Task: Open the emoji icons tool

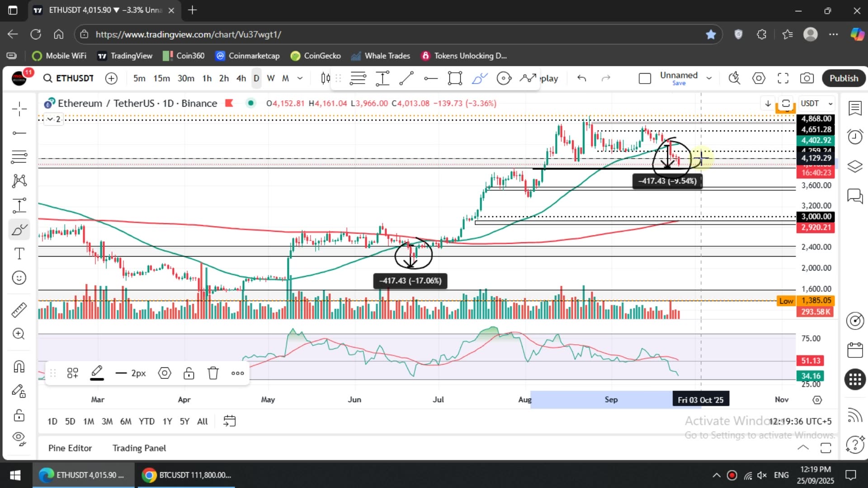Action: (x=19, y=278)
